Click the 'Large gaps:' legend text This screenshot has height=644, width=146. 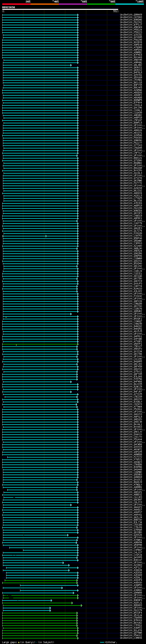point(10,642)
